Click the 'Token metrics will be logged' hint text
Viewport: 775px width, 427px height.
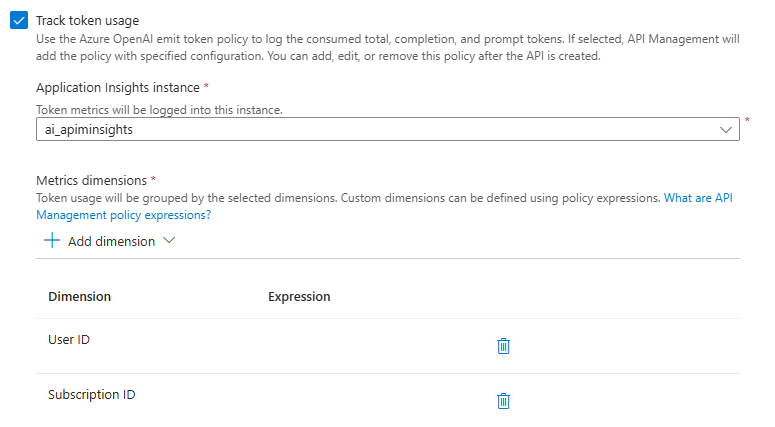click(159, 110)
